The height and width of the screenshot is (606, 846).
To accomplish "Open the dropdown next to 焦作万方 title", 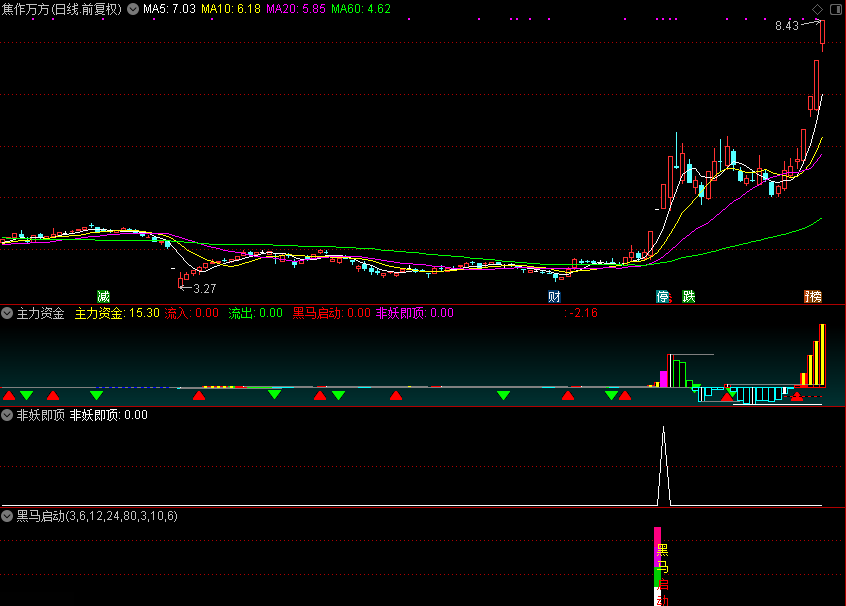I will [x=133, y=9].
